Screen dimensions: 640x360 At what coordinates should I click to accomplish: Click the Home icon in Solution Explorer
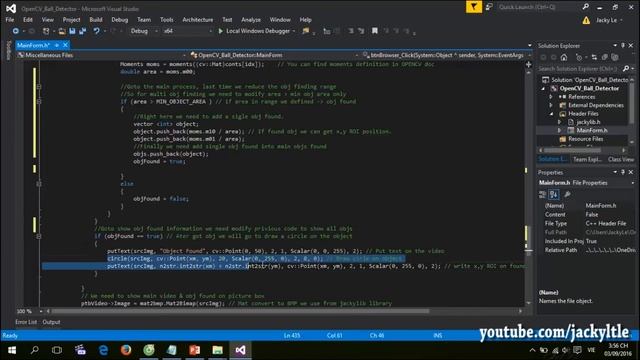click(564, 58)
